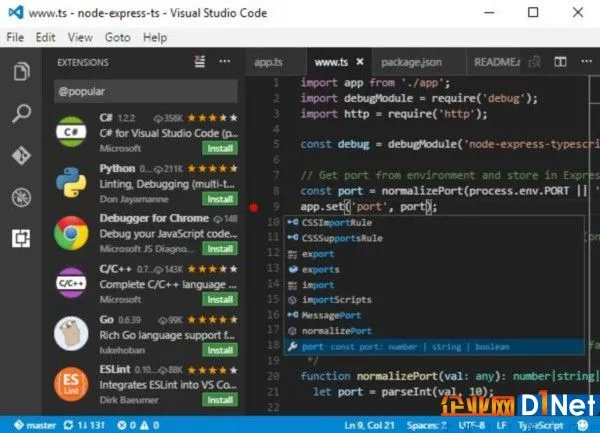Screen dimensions: 600x433
Task: Open the master branch status item
Action: (x=35, y=425)
